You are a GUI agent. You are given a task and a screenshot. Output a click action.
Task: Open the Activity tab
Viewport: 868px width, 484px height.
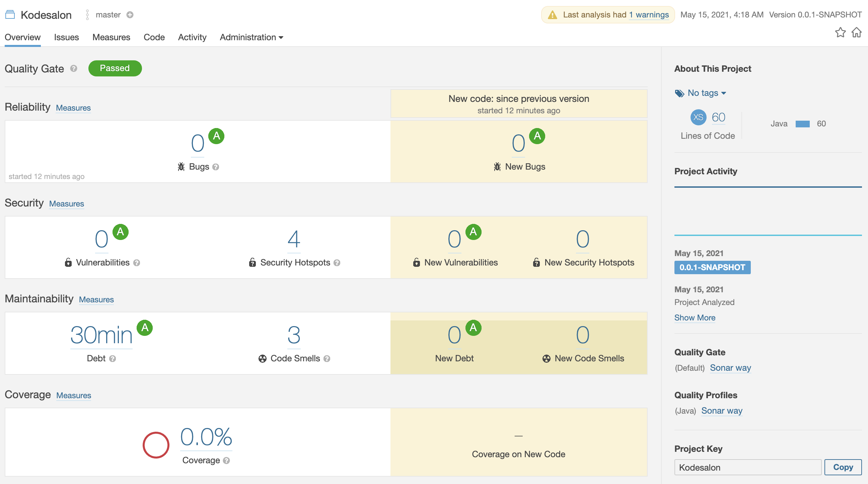pos(192,37)
